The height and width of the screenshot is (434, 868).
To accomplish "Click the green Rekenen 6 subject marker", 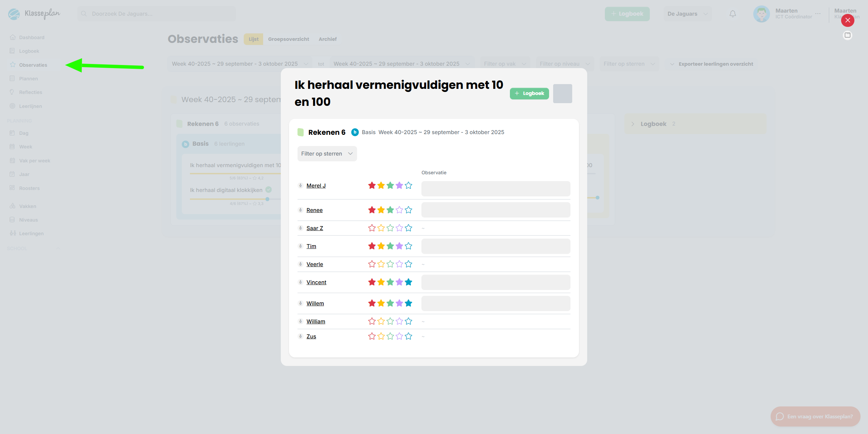I will 300,132.
